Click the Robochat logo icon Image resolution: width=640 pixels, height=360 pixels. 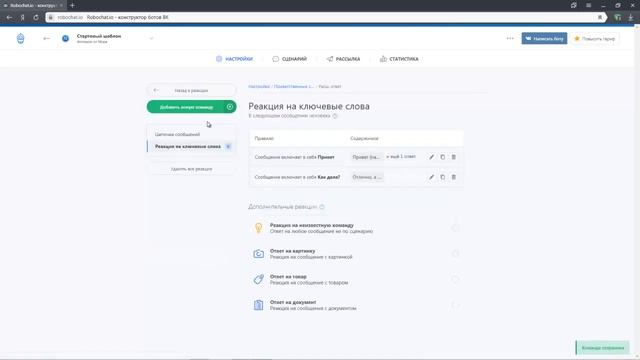tap(20, 39)
